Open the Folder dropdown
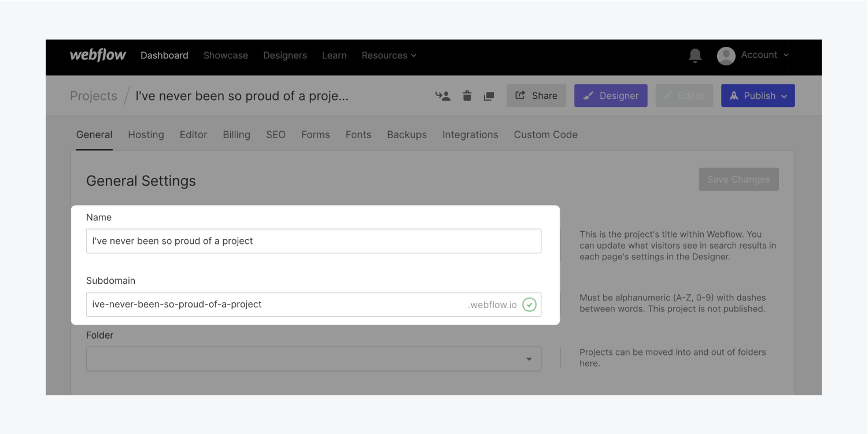The image size is (868, 434). (x=313, y=359)
